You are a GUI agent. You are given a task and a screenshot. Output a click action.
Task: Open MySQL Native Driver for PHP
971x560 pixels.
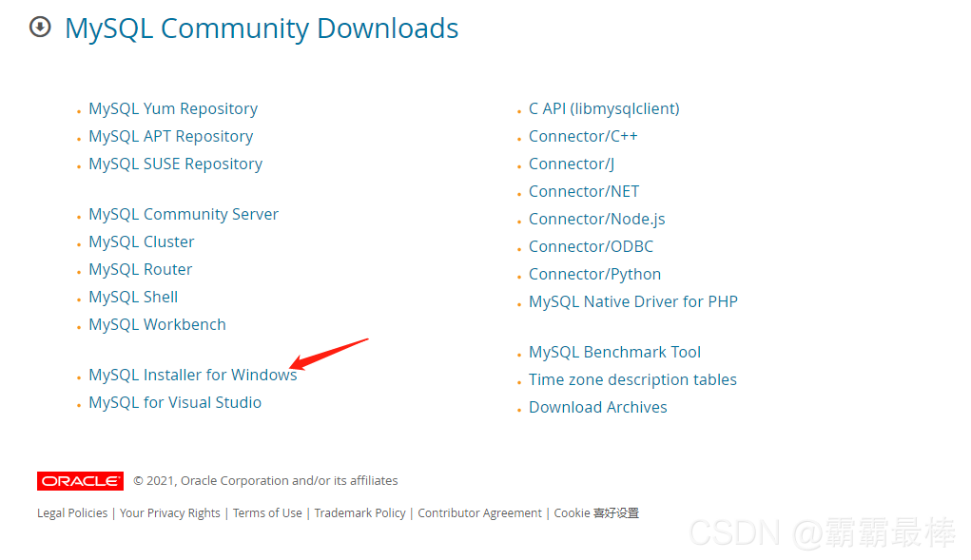coord(632,301)
